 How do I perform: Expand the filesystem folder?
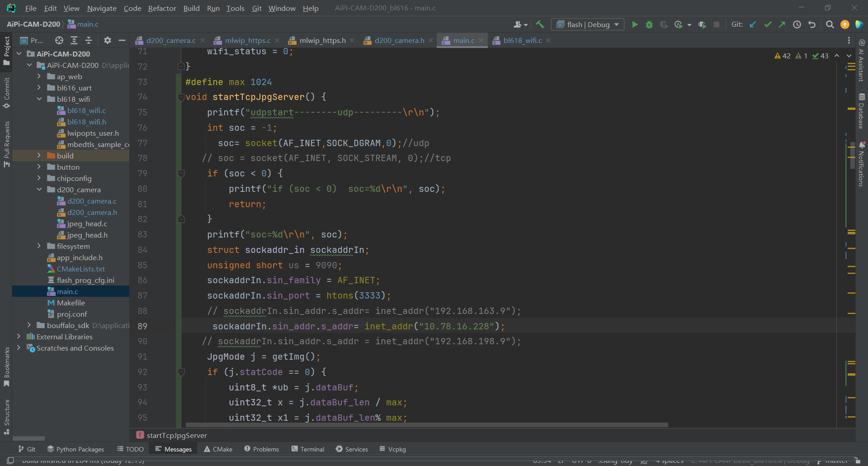(39, 246)
